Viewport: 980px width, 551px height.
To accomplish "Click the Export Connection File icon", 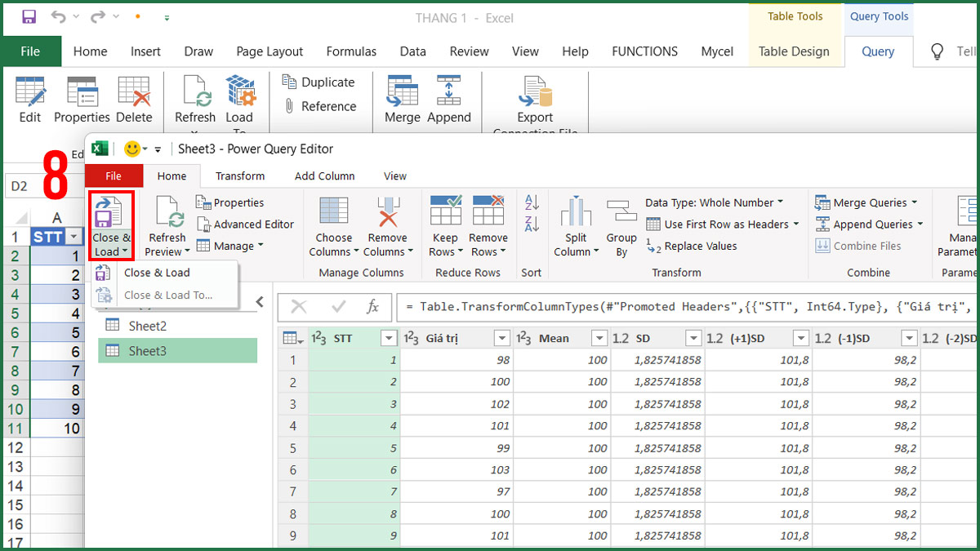I will coord(534,100).
